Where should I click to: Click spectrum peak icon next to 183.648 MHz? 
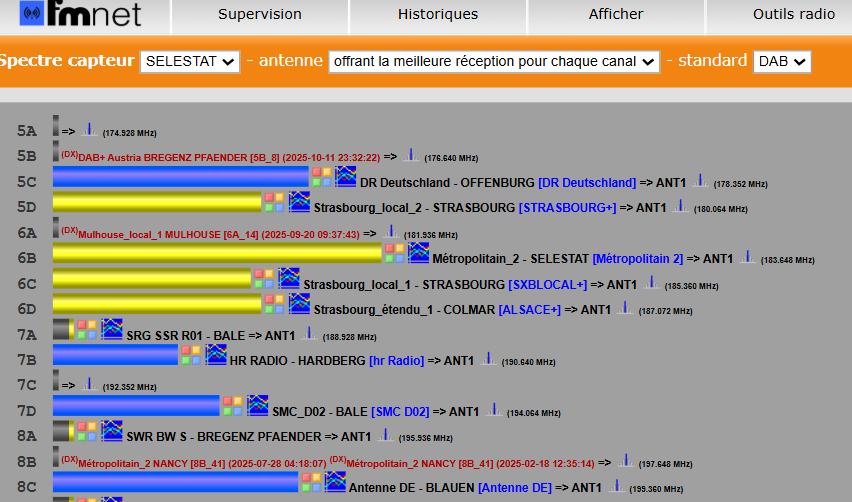pos(748,257)
